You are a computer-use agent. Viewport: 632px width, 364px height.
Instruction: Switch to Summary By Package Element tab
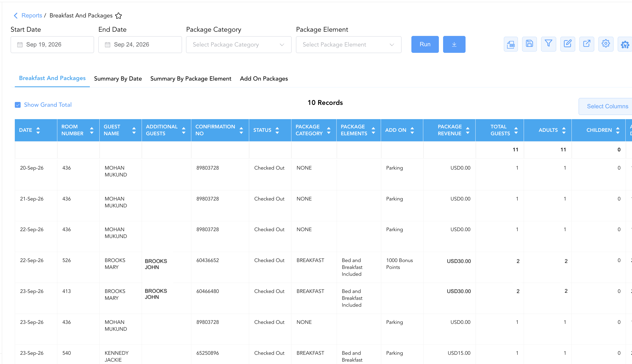click(x=191, y=79)
